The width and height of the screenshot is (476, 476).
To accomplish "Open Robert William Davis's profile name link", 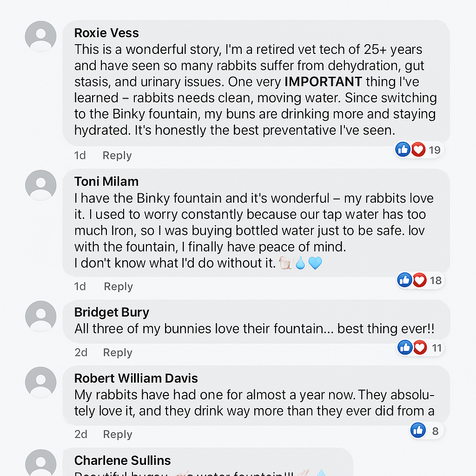I will 136,378.
